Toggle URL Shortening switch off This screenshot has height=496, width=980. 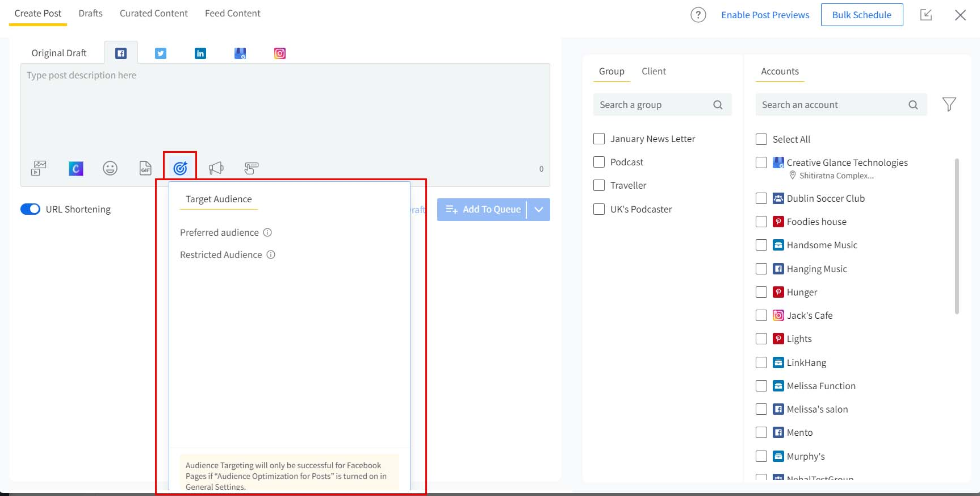click(x=31, y=209)
